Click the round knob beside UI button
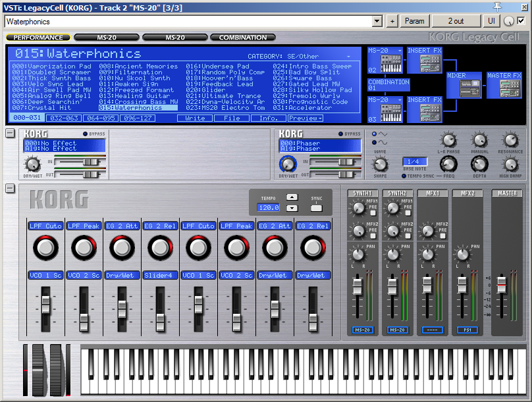This screenshot has width=532, height=402. click(508, 21)
